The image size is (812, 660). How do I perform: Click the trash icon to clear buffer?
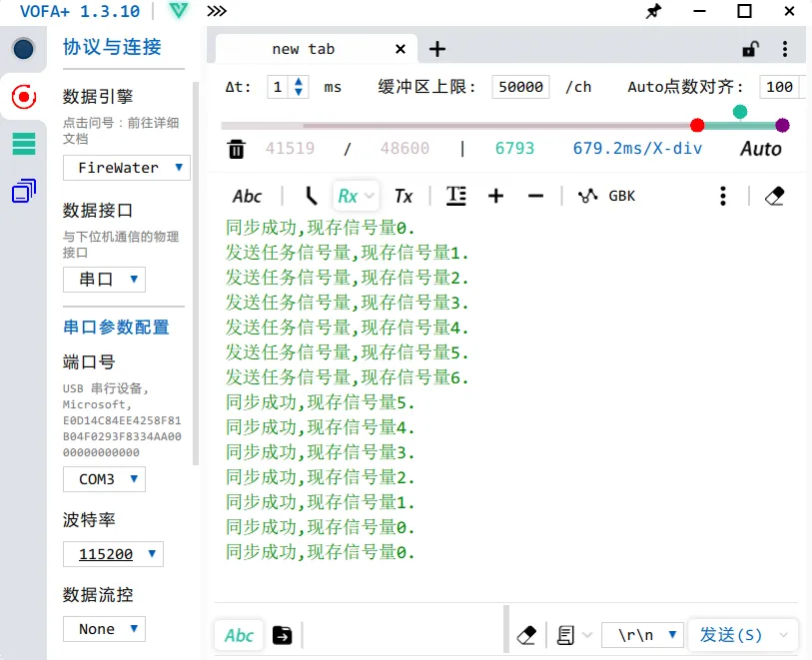[237, 148]
